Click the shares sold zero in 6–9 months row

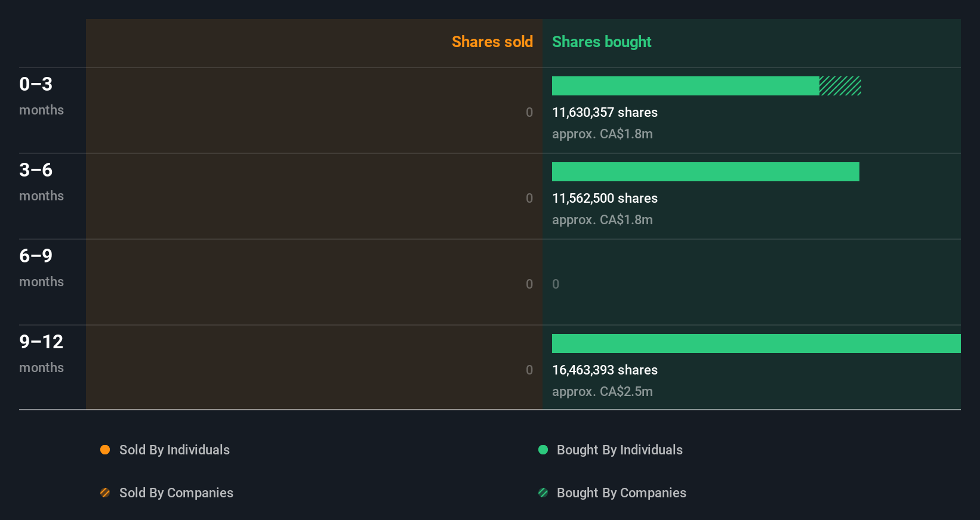click(529, 284)
